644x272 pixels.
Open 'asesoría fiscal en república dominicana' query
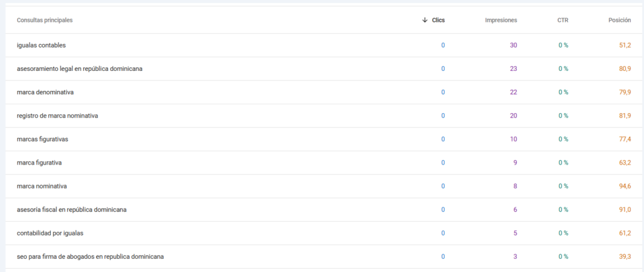(x=72, y=210)
